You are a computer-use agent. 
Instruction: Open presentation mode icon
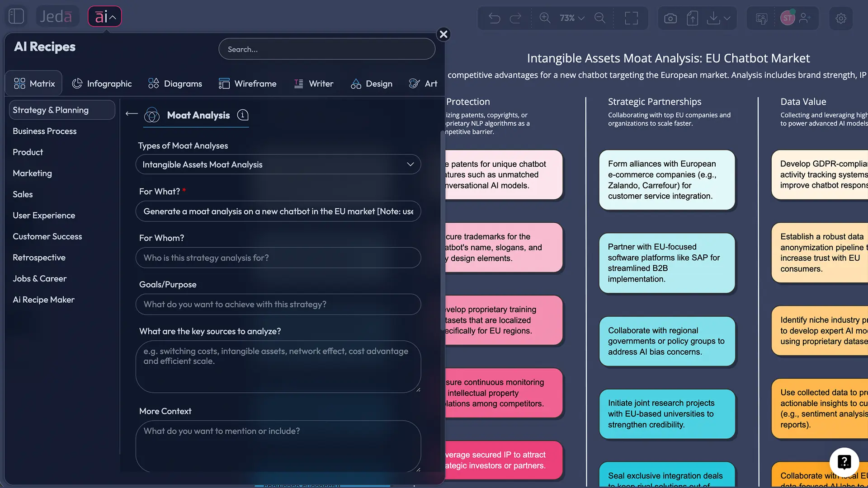point(761,18)
